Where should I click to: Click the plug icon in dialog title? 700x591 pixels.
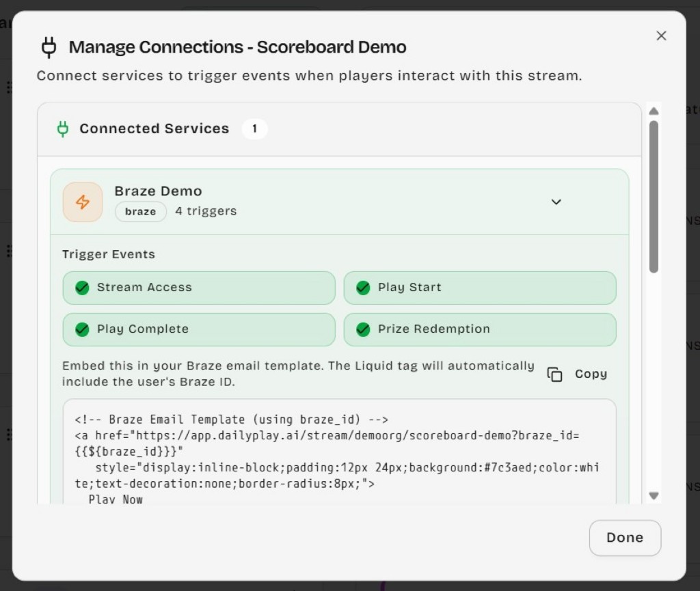(49, 47)
